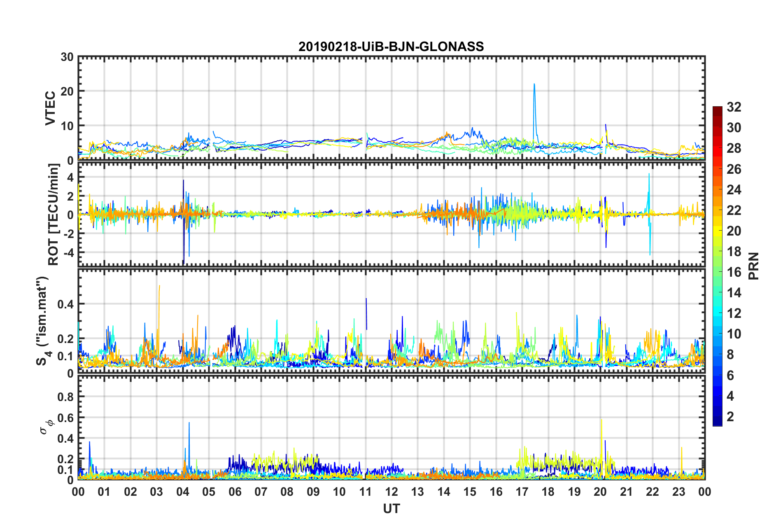This screenshot has width=783, height=532.
Task: Click S4 axis tick label 0.4
Action: 65,304
